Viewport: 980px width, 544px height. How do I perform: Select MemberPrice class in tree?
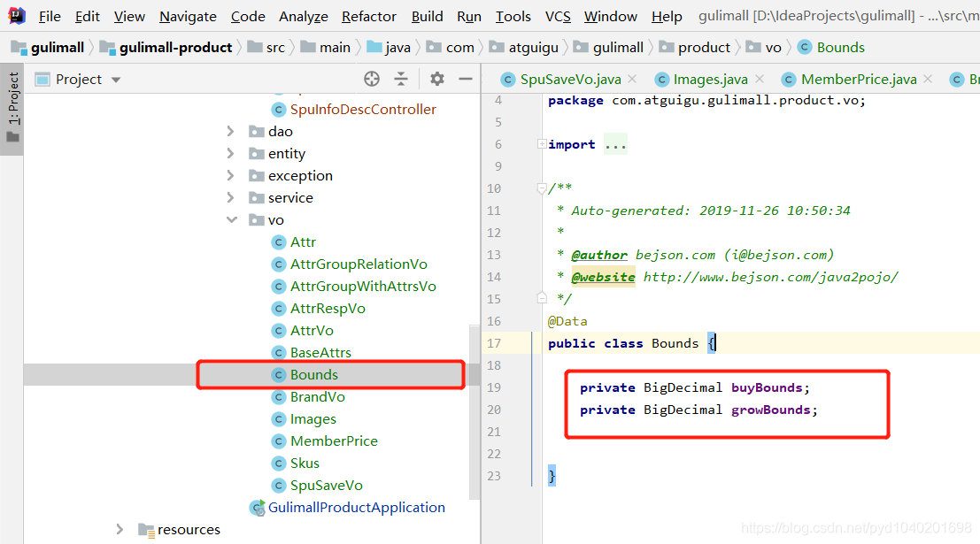point(334,441)
